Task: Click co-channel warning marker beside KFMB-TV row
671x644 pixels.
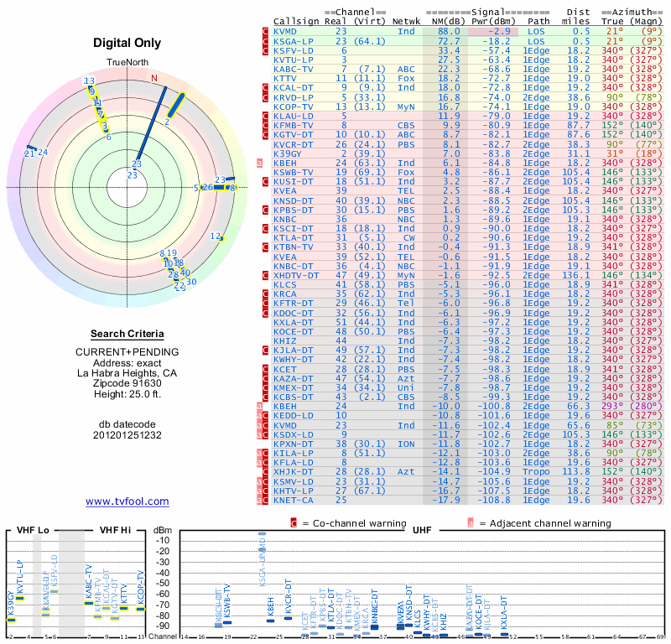Action: pyautogui.click(x=265, y=126)
